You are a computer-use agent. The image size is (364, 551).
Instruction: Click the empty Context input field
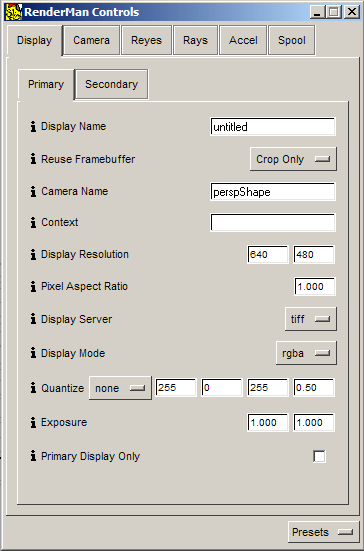[x=273, y=222]
